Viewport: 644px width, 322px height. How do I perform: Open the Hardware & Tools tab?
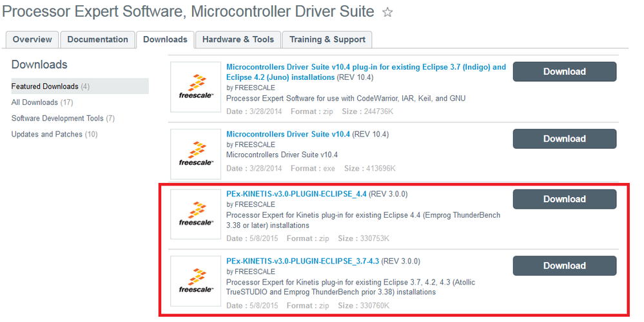pos(239,39)
